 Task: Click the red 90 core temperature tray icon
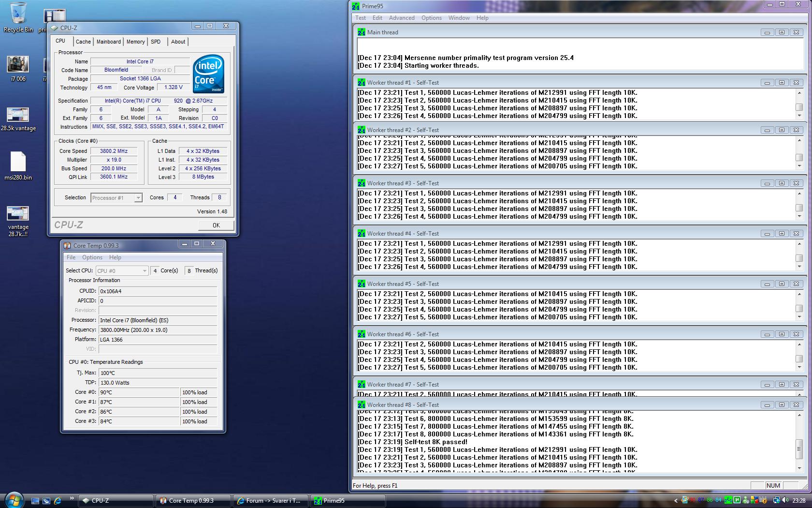click(x=693, y=500)
